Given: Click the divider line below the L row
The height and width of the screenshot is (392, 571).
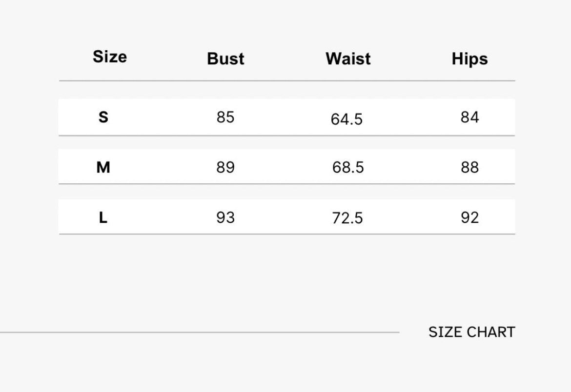Looking at the screenshot, I should 287,234.
